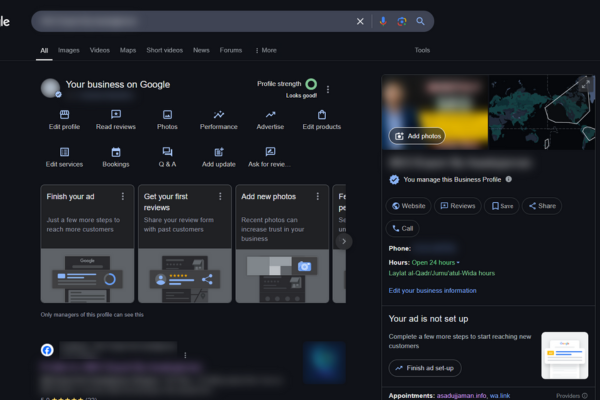Click info icon beside manage Business Profile
Viewport: 600px width, 400px height.
coord(509,179)
